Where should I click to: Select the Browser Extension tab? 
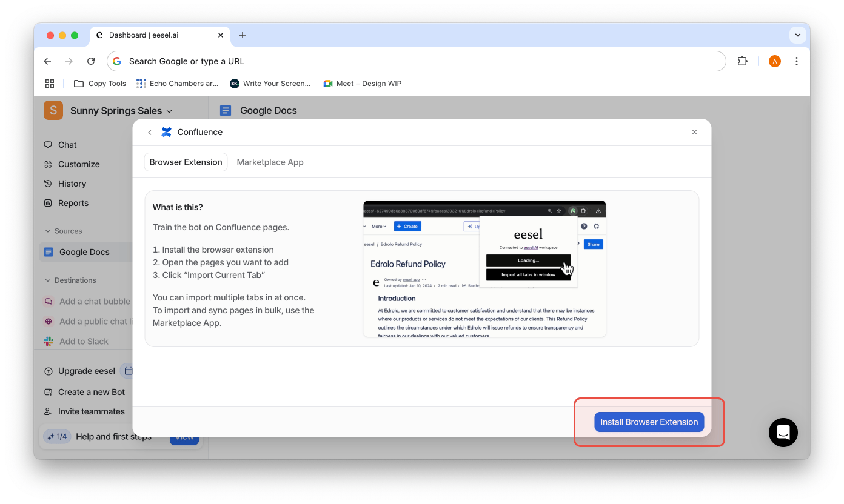coord(186,162)
